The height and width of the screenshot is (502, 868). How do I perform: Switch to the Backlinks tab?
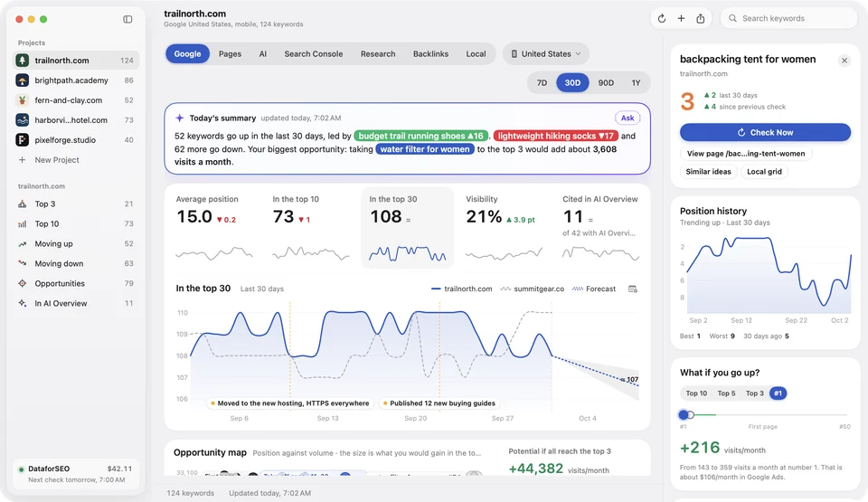click(430, 53)
